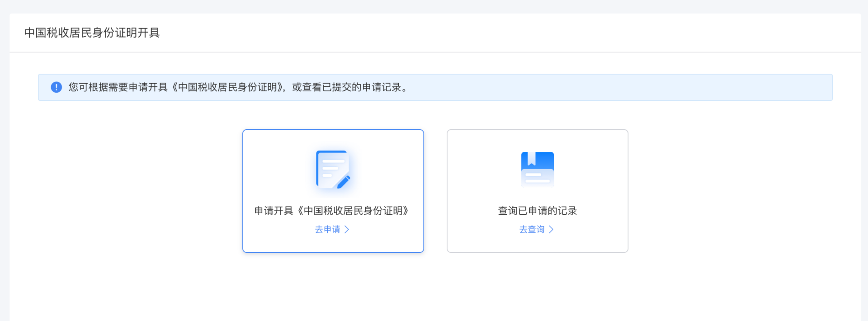
Task: Click the page heading 中国税收居民身份证明开具
Action: (x=92, y=33)
